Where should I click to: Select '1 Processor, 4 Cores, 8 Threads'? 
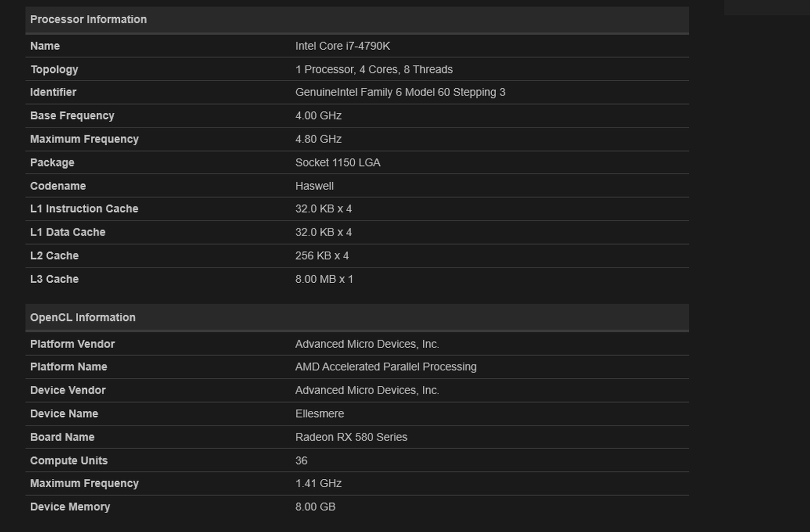click(x=374, y=69)
